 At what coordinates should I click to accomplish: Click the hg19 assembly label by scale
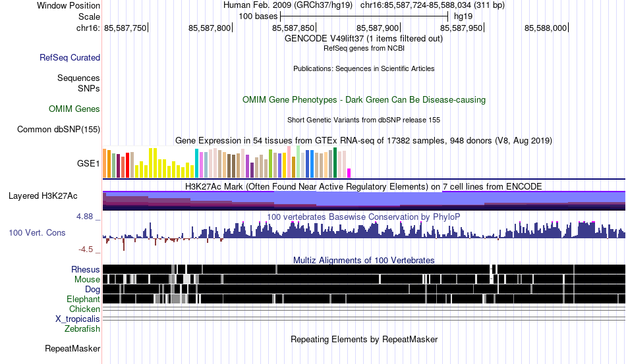tap(463, 16)
